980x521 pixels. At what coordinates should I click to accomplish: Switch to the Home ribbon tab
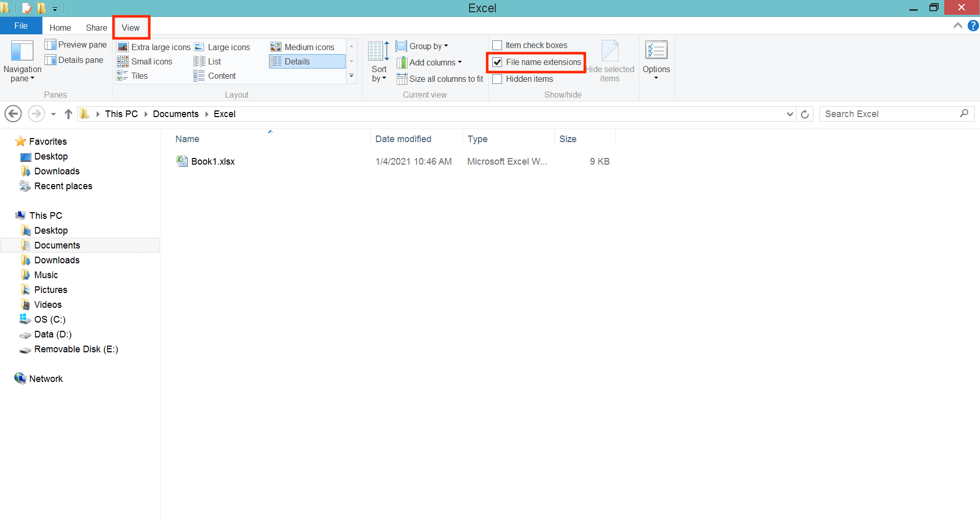[x=60, y=28]
